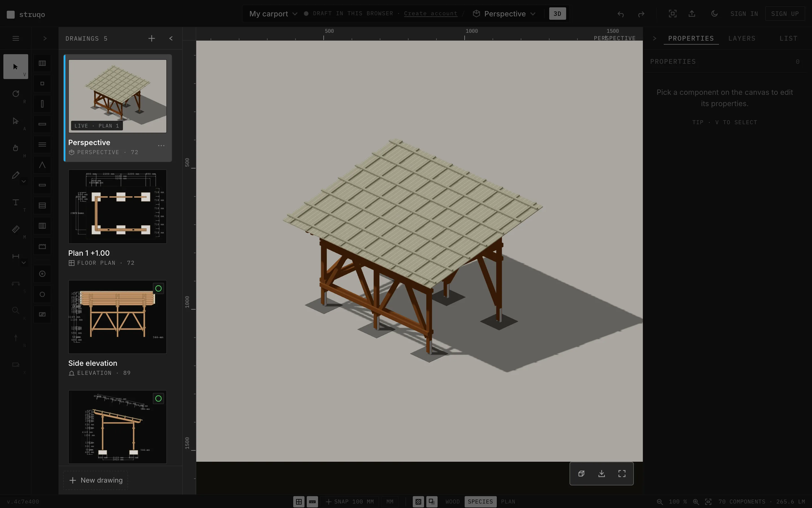The height and width of the screenshot is (508, 812).
Task: Switch to the LAYERS tab
Action: coord(742,38)
